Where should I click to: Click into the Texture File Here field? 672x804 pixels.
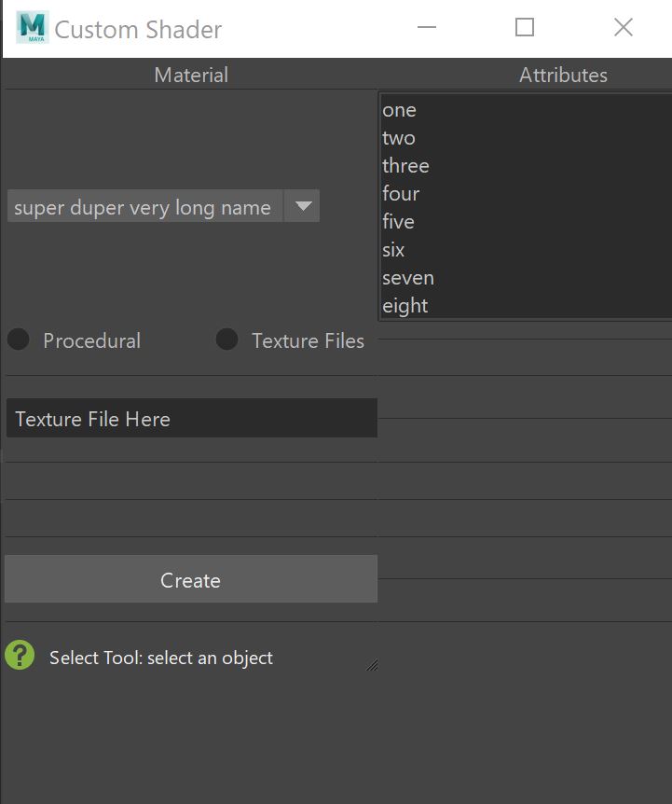tap(191, 419)
